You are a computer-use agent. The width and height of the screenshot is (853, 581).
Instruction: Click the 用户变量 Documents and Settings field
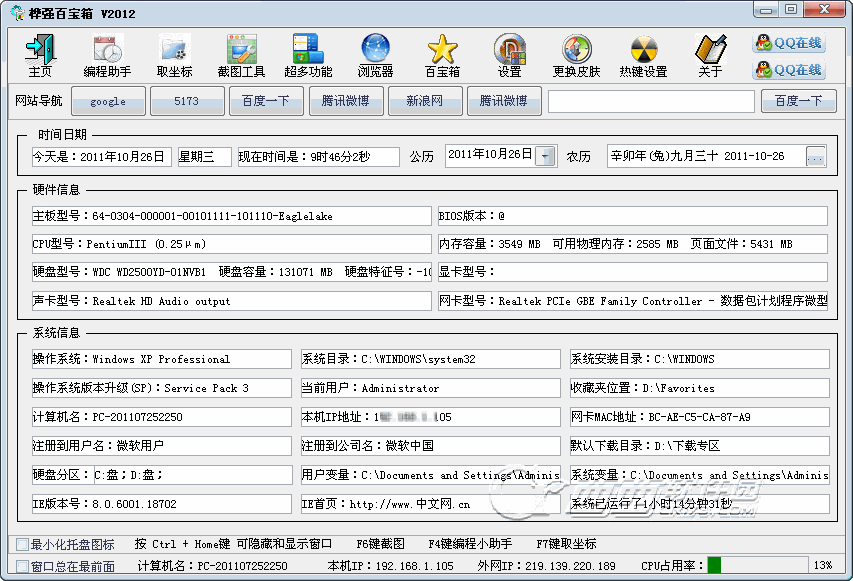[430, 475]
